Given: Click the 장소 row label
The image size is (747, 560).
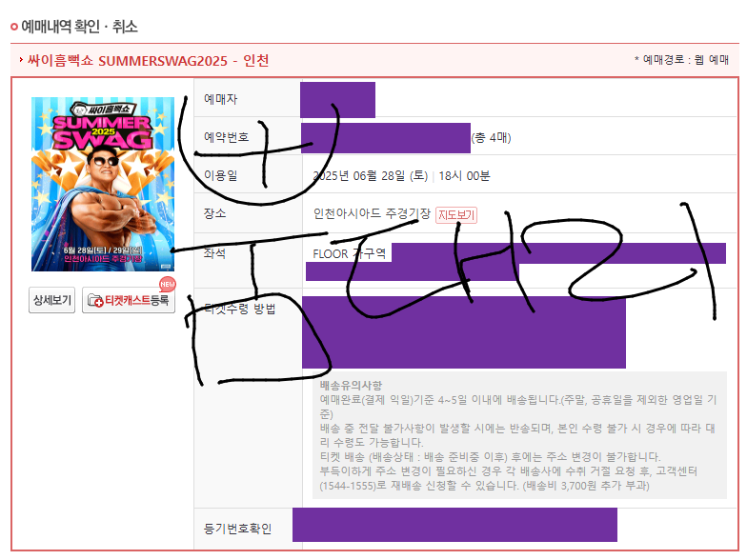Looking at the screenshot, I should pyautogui.click(x=215, y=213).
